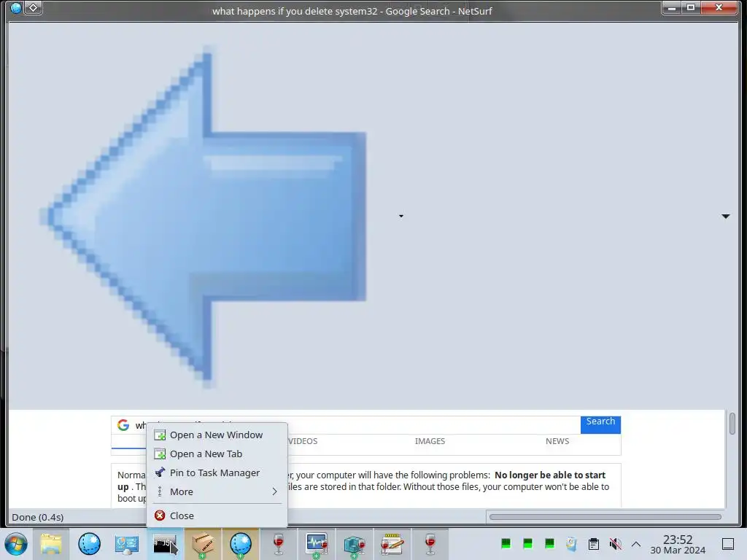Click the globe icon with green plus badge
The width and height of the screenshot is (747, 560).
tap(241, 544)
